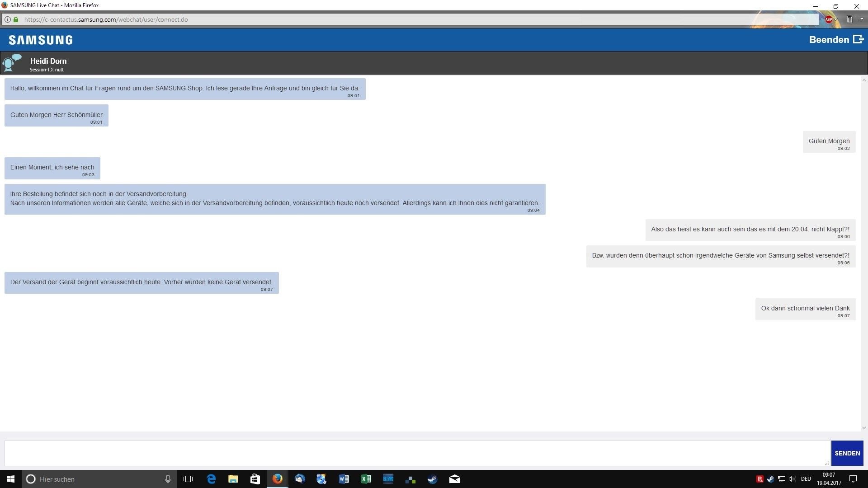
Task: Click the Firefox taskbar icon
Action: coord(278,479)
